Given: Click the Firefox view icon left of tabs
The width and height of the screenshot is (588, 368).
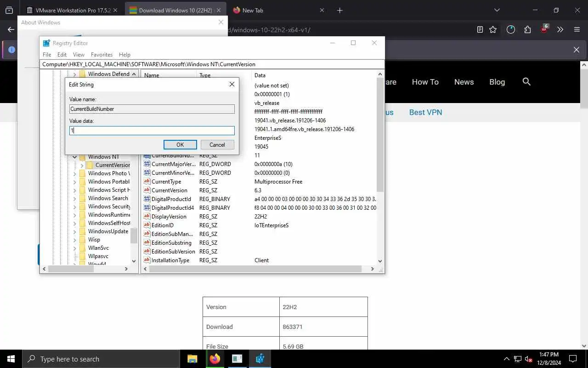Looking at the screenshot, I should (9, 10).
